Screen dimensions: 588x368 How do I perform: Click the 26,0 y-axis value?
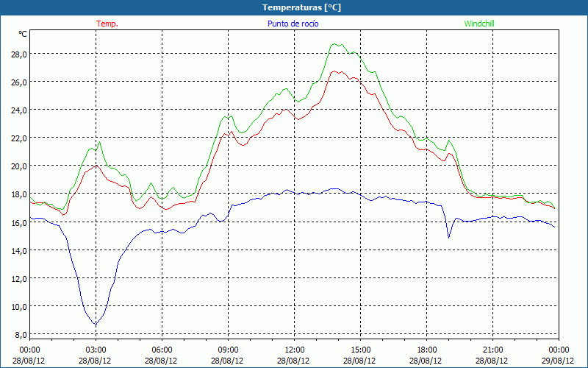(x=19, y=82)
